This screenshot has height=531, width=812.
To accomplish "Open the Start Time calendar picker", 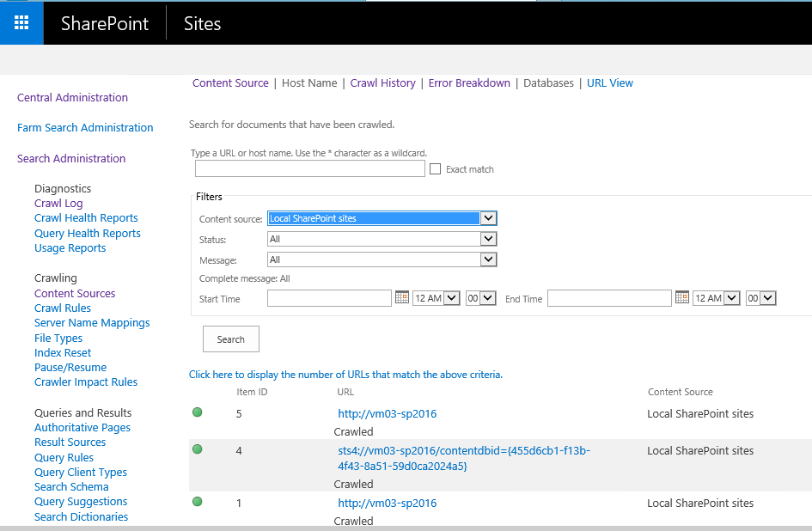I will (401, 297).
